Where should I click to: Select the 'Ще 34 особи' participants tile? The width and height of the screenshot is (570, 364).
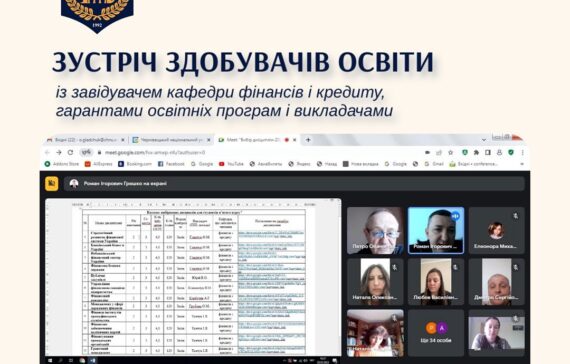[x=436, y=333]
